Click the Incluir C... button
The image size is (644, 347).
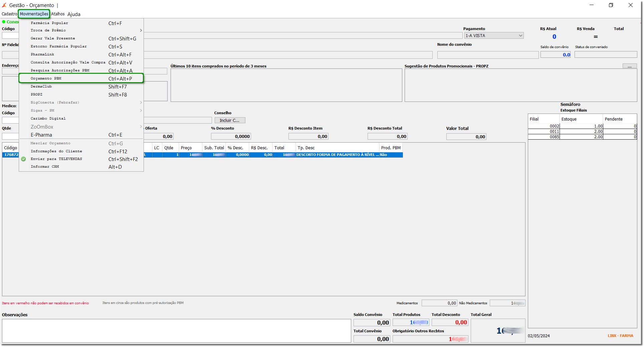[230, 120]
